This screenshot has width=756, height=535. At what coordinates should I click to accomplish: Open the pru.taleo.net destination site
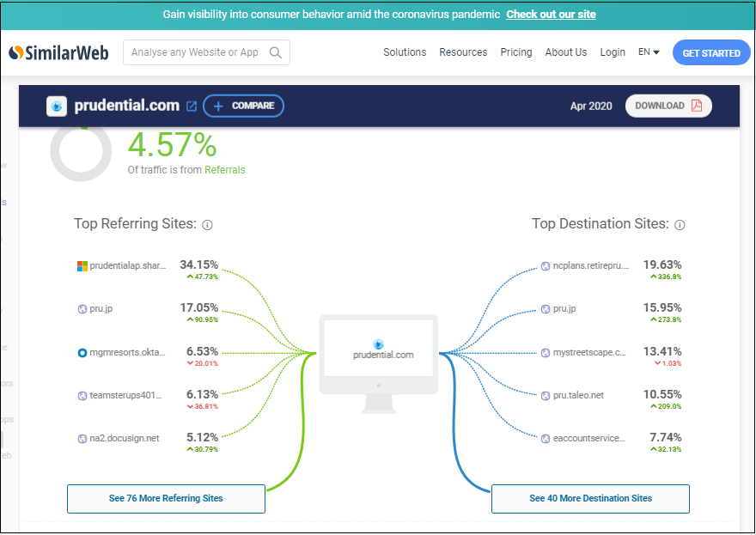578,395
